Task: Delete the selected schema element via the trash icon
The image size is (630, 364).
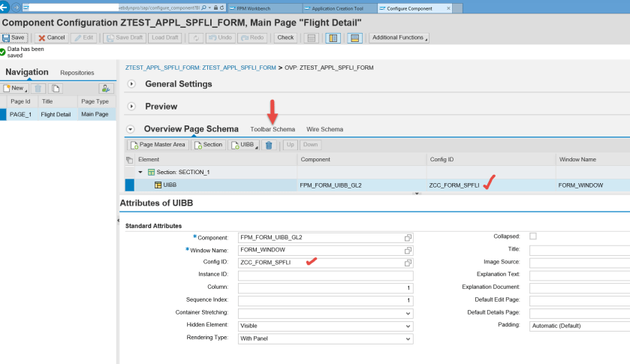Action: (268, 145)
